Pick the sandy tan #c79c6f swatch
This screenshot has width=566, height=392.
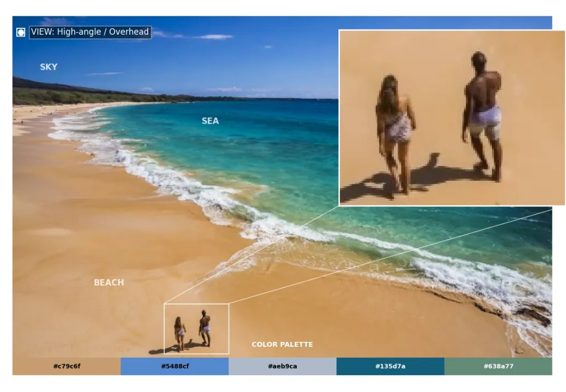(x=66, y=366)
